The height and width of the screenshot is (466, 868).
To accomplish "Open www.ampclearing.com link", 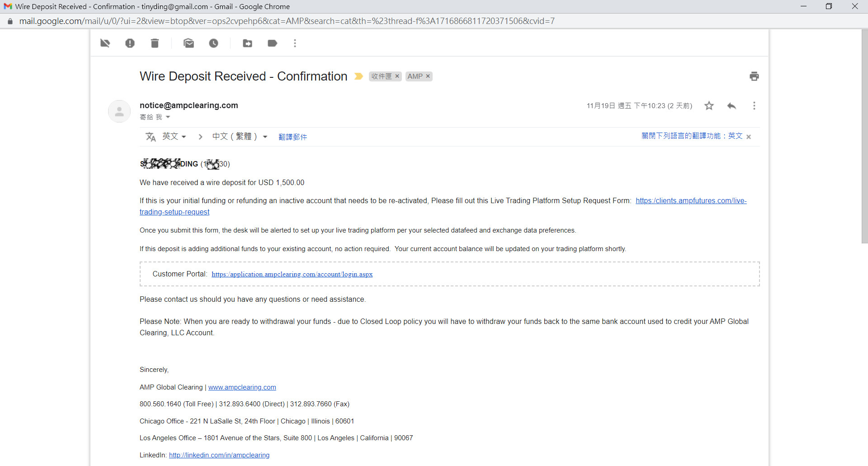I will click(242, 387).
